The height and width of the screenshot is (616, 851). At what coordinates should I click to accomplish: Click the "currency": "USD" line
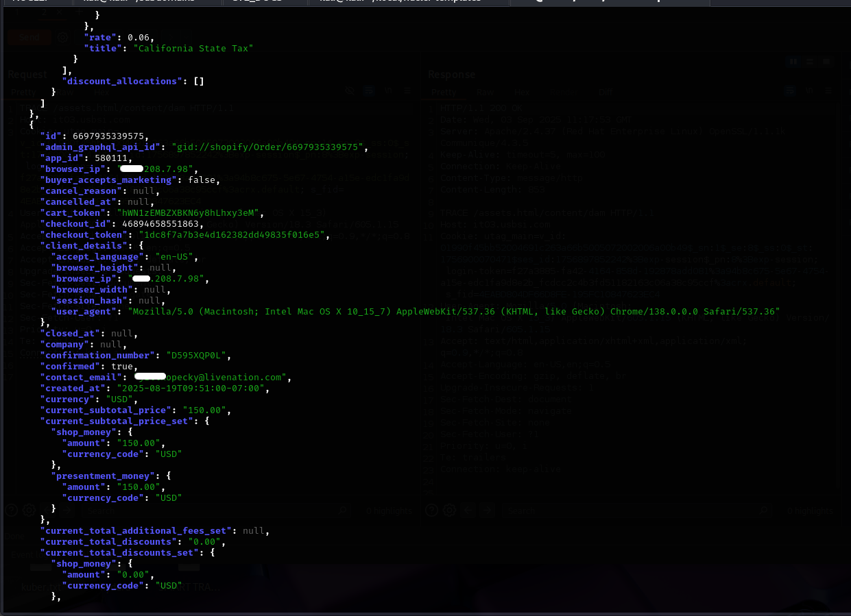pos(89,399)
